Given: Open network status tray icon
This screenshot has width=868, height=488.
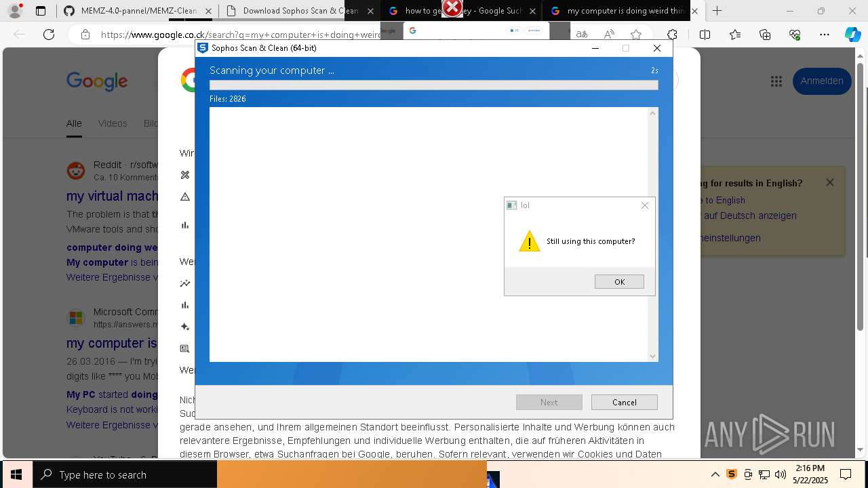Looking at the screenshot, I should pyautogui.click(x=764, y=474).
